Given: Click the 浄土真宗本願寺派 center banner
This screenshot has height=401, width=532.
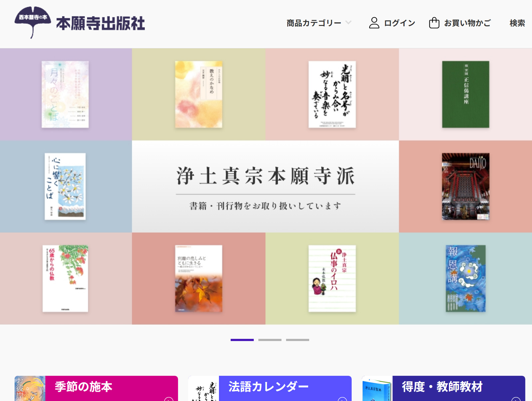Looking at the screenshot, I should click(x=265, y=186).
